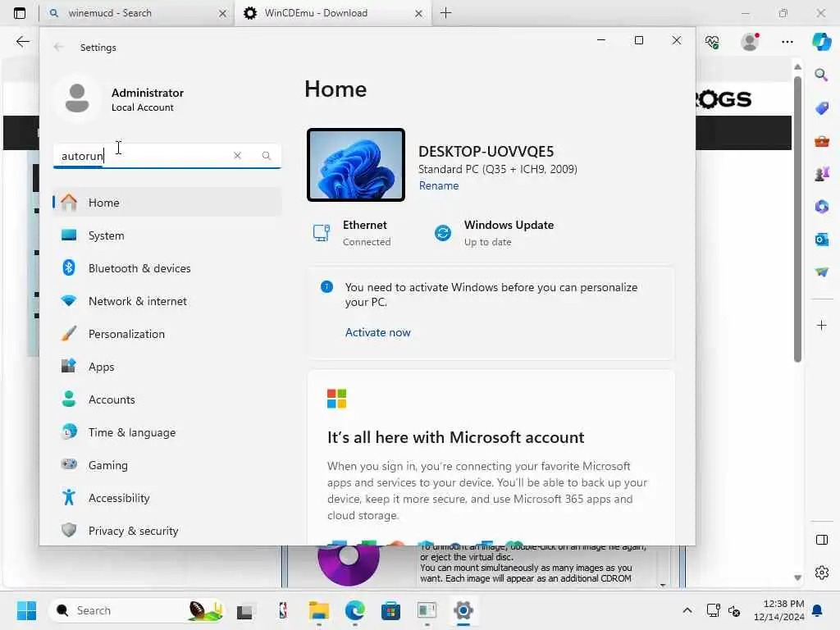Open Time & language settings
Image resolution: width=840 pixels, height=630 pixels.
point(167,431)
